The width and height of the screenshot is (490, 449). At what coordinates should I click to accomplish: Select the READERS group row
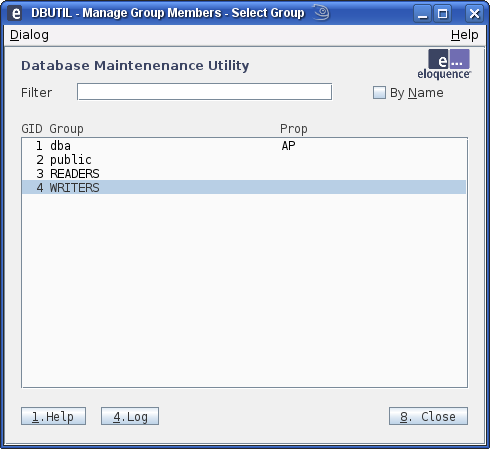click(x=244, y=174)
